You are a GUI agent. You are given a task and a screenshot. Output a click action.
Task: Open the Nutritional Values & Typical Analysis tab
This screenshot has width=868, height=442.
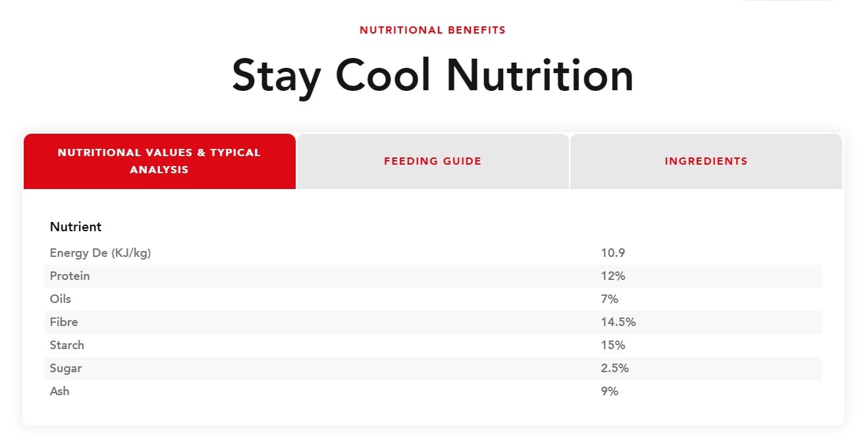[159, 161]
